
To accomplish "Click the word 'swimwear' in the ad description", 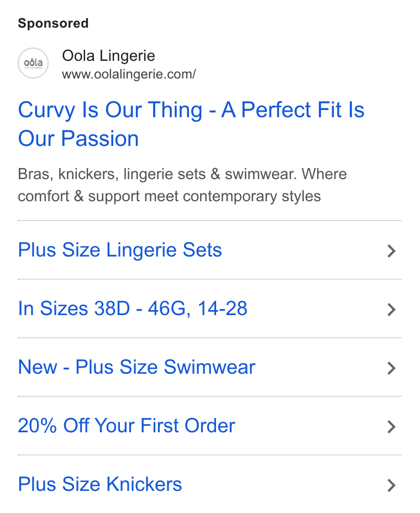I will point(260,174).
